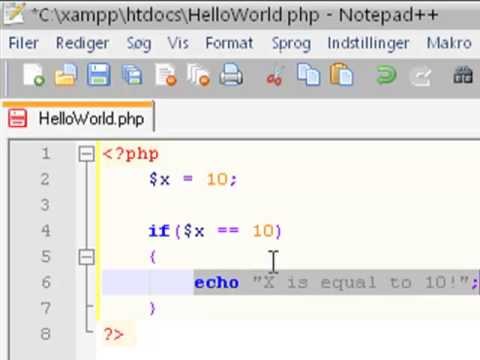Open Find with the binoculars icon

tap(463, 75)
